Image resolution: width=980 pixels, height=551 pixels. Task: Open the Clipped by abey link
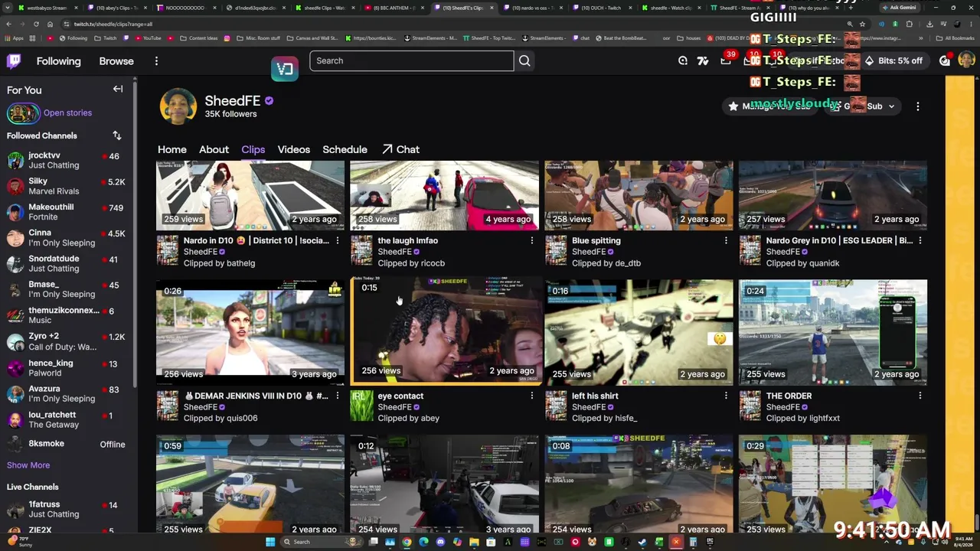click(408, 418)
